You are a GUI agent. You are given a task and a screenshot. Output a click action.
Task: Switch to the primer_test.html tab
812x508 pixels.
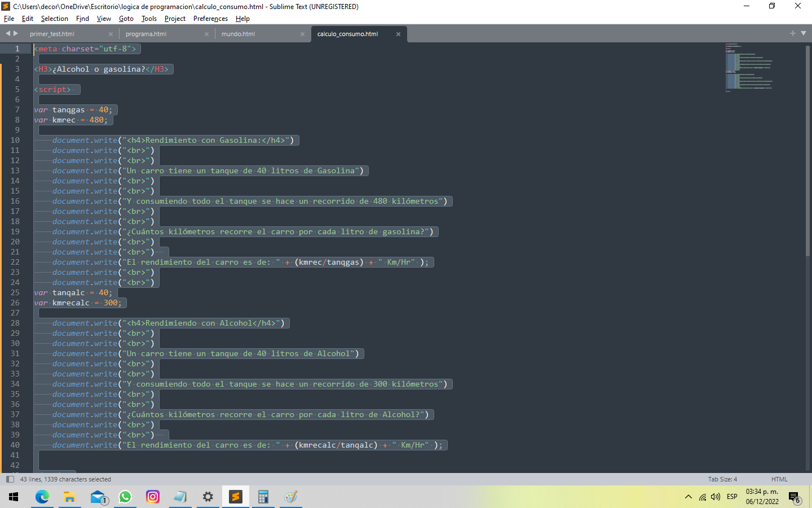pyautogui.click(x=52, y=34)
